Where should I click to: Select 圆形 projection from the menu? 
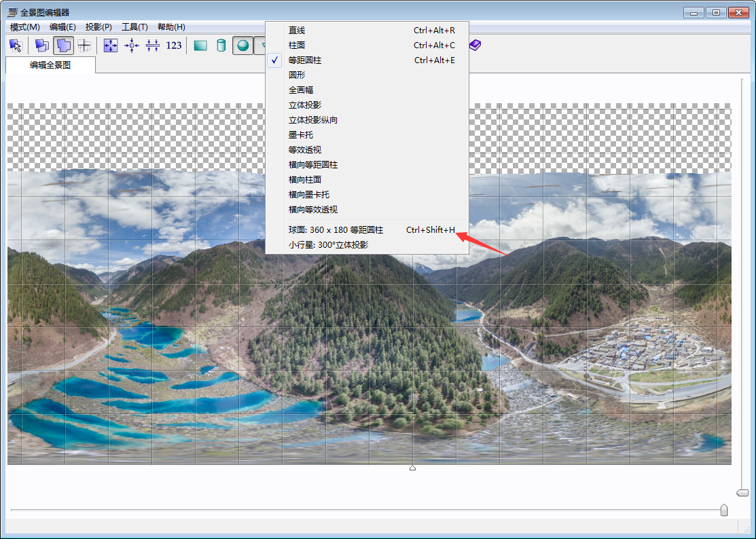pyautogui.click(x=367, y=75)
